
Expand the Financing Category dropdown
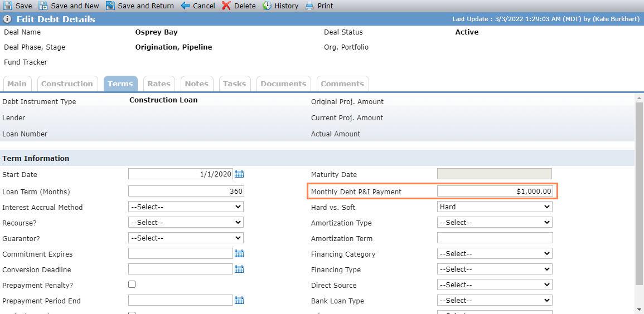495,253
